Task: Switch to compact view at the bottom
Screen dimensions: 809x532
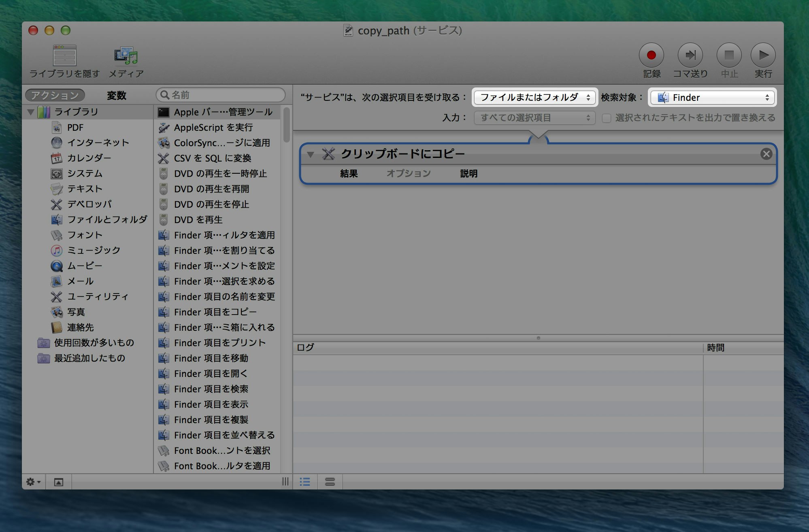Action: coord(330,482)
